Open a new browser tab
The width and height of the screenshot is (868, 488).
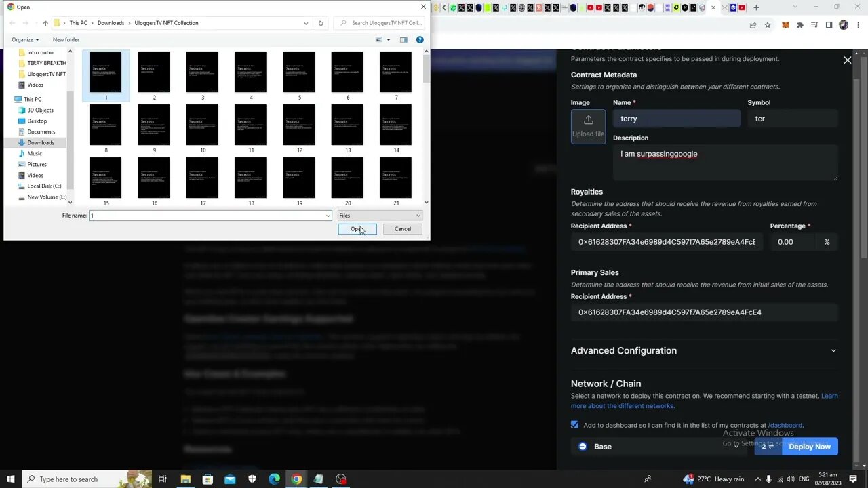pos(756,7)
